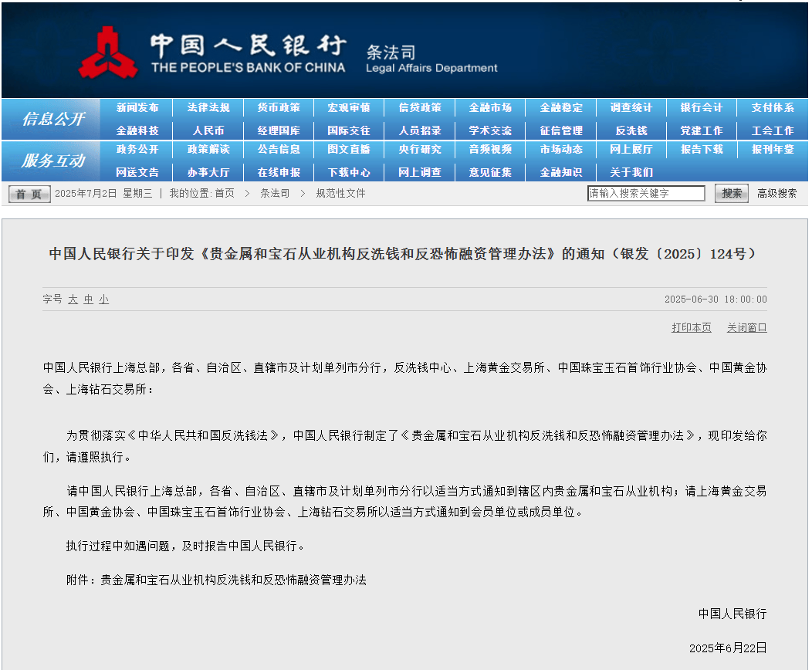Open the 反洗钱 navigation link
This screenshot has height=670, width=812.
tap(632, 130)
